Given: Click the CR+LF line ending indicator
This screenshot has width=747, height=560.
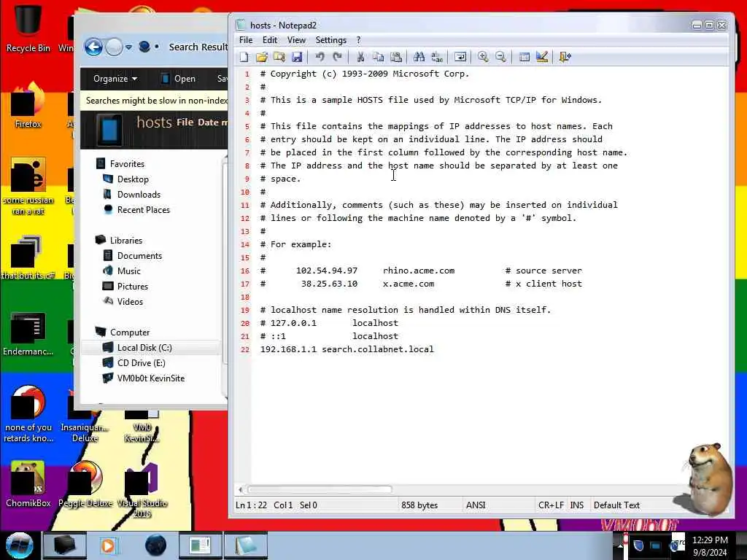Looking at the screenshot, I should (551, 505).
